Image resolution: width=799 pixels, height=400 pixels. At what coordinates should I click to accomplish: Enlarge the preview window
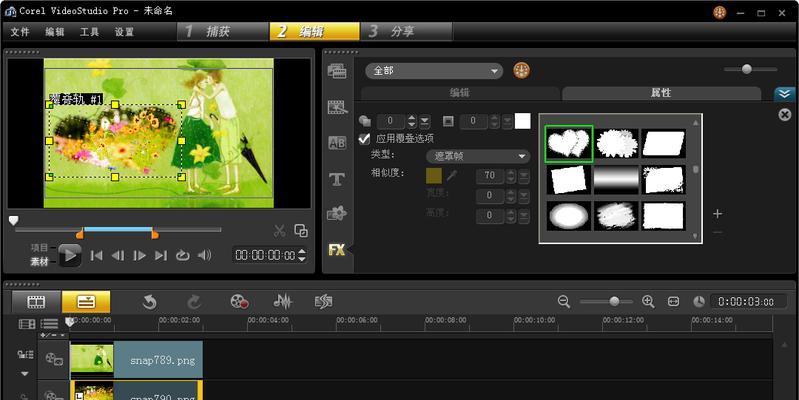click(301, 231)
